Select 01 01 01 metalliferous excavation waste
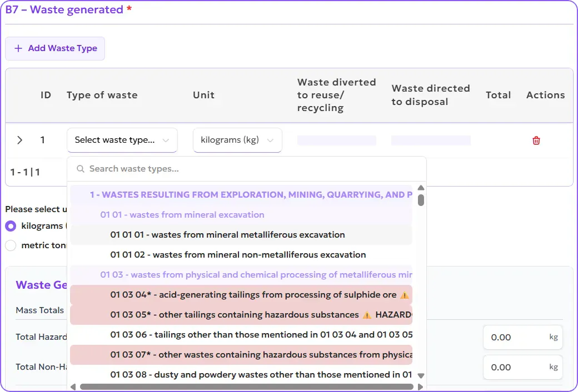 tap(241, 235)
